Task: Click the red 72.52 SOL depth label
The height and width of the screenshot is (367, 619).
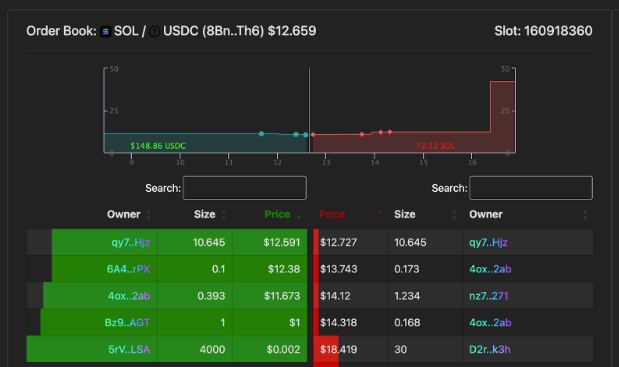Action: click(x=435, y=146)
